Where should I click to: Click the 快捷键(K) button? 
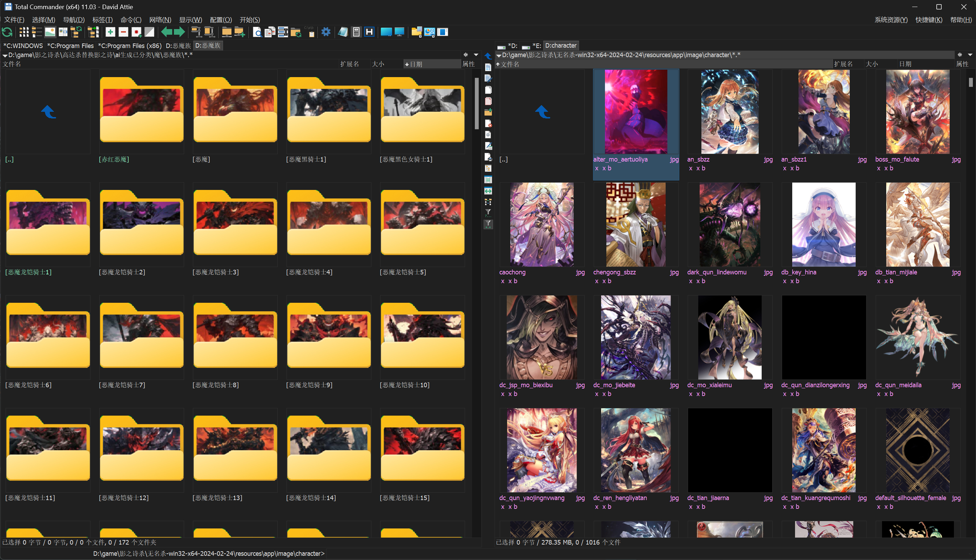(929, 20)
